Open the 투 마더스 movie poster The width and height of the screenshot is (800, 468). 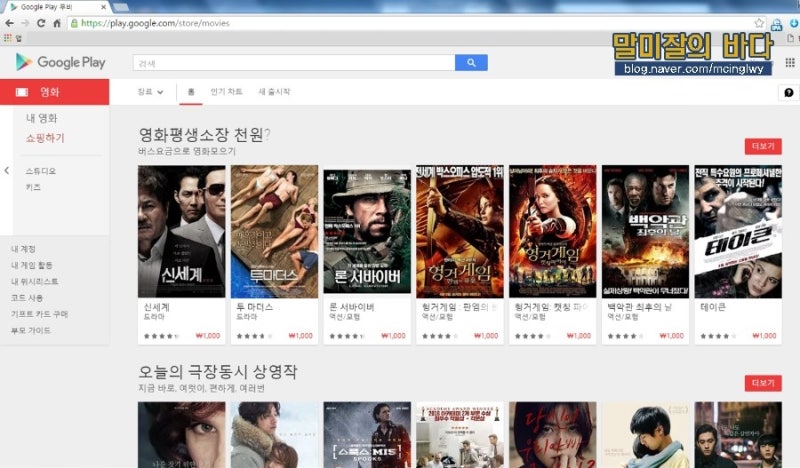[274, 231]
